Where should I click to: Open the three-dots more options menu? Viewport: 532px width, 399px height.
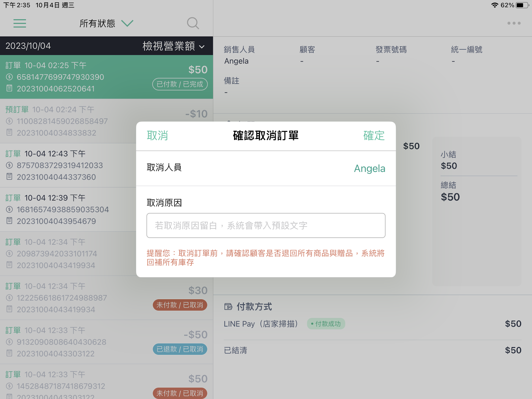(514, 23)
